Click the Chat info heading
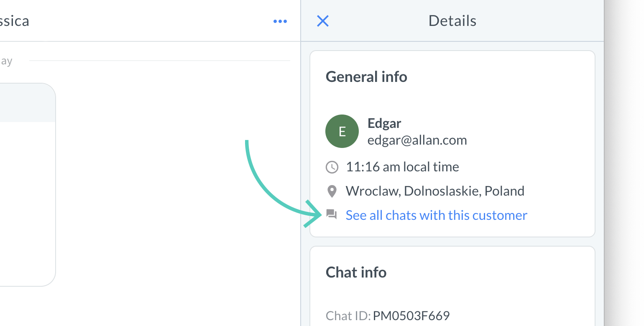 (x=356, y=273)
